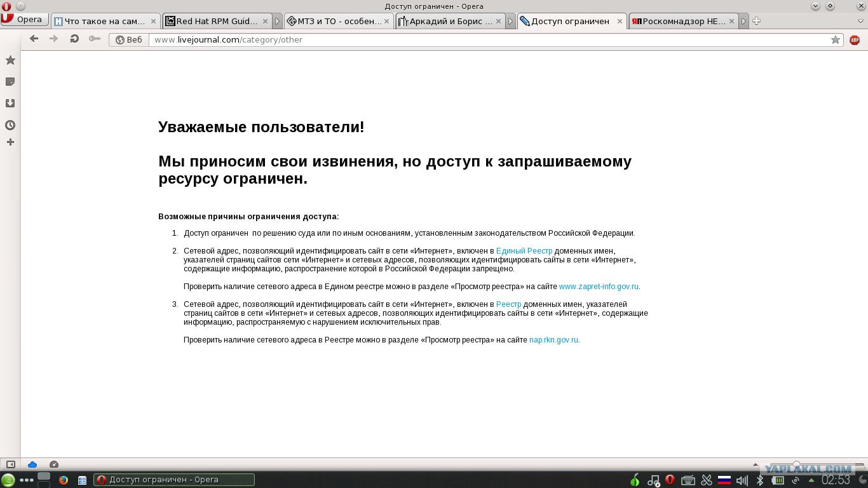Image resolution: width=868 pixels, height=488 pixels.
Task: Close the 'Red Hat RPM Guid...' tab
Action: point(265,21)
